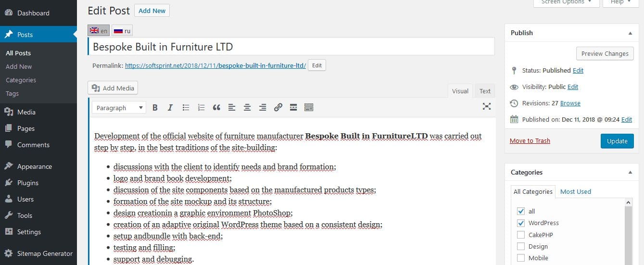This screenshot has width=644, height=265.
Task: Align text right
Action: (x=263, y=108)
